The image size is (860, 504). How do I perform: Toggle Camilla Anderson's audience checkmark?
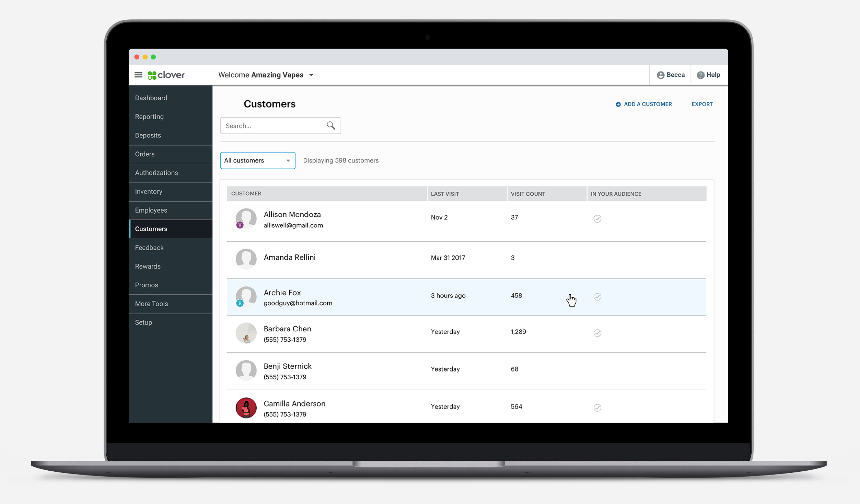pos(597,408)
